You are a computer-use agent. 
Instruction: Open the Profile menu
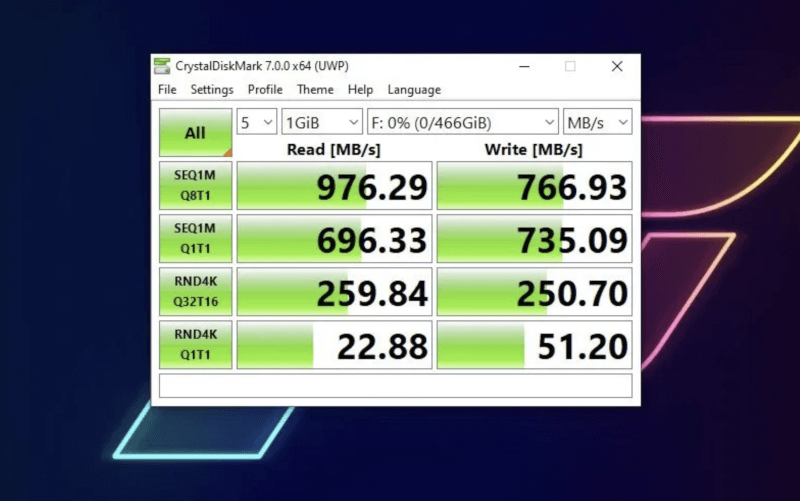point(265,90)
